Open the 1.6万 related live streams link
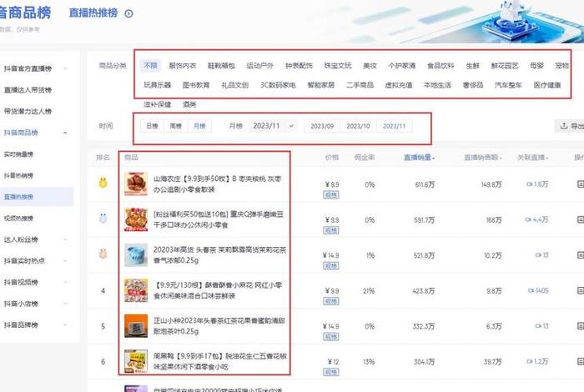 (537, 183)
